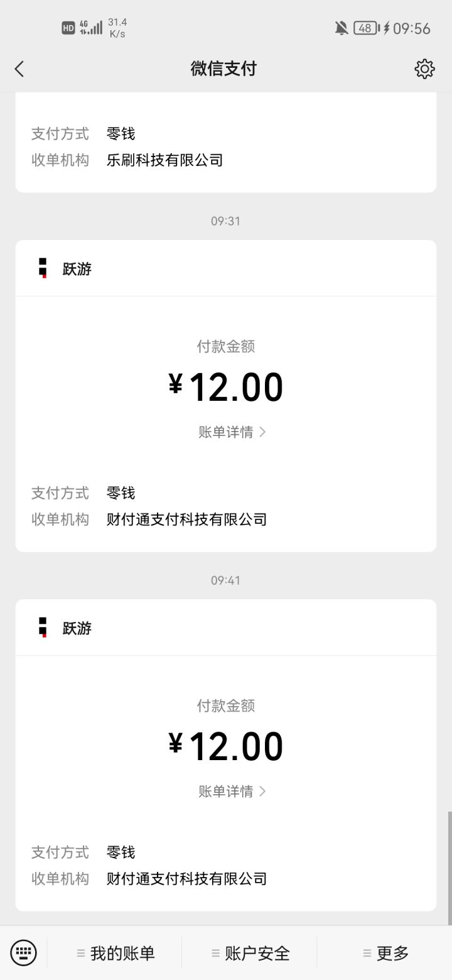The height and width of the screenshot is (980, 452).
Task: Tap the 跃游 logo in 09:31 card
Action: pyautogui.click(x=43, y=268)
